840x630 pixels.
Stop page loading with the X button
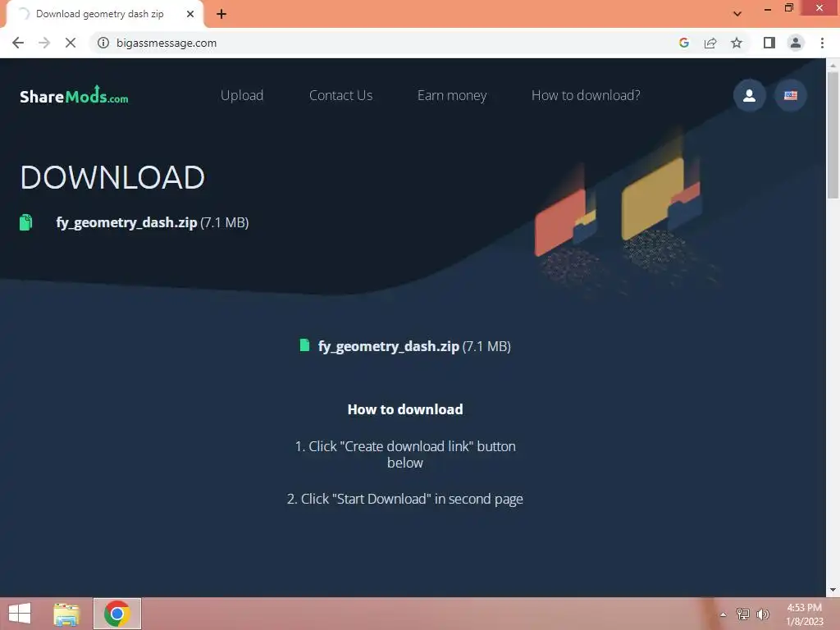(71, 43)
